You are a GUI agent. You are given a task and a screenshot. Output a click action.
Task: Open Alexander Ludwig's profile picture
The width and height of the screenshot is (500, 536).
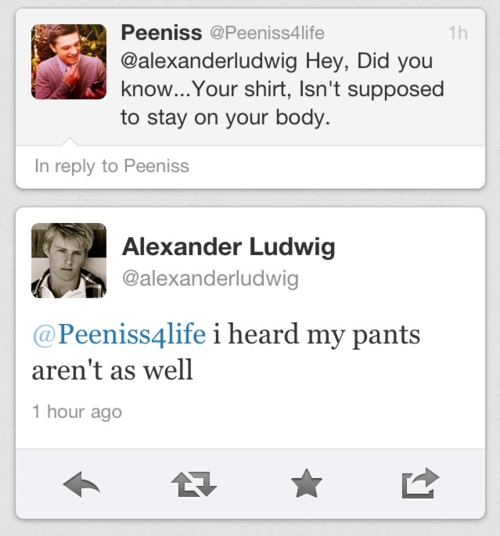(69, 260)
